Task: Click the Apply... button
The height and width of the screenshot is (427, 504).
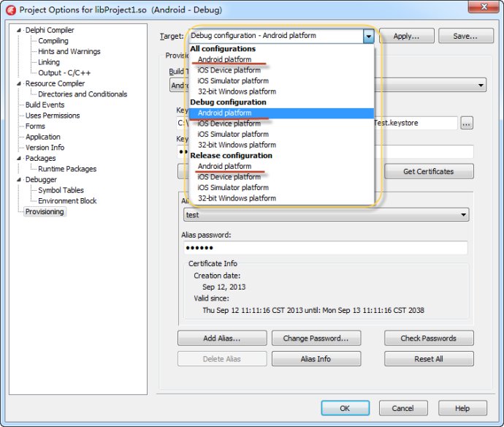Action: (x=407, y=36)
